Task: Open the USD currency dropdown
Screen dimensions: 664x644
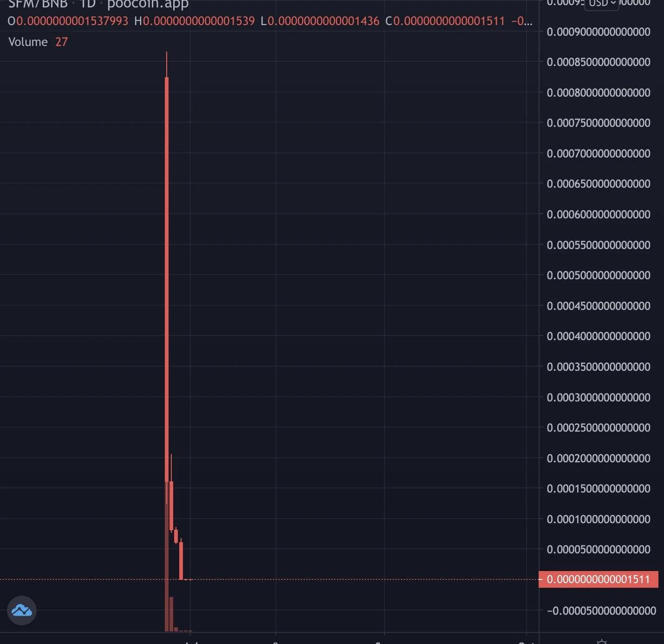Action: pos(601,4)
